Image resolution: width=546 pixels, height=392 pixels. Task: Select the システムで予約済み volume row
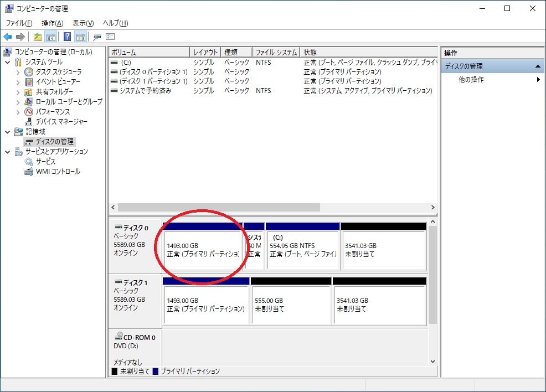click(272, 90)
